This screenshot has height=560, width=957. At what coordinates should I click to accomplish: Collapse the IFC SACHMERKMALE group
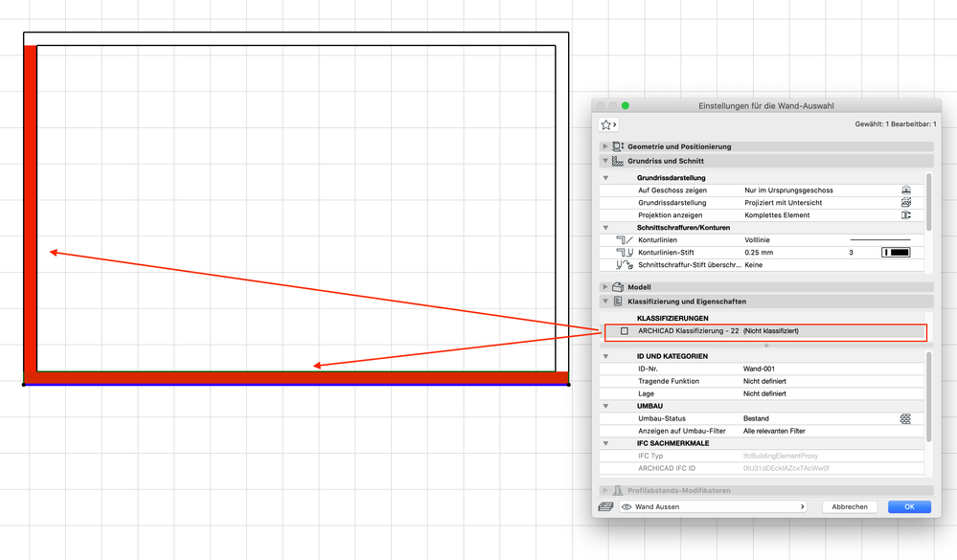click(605, 443)
